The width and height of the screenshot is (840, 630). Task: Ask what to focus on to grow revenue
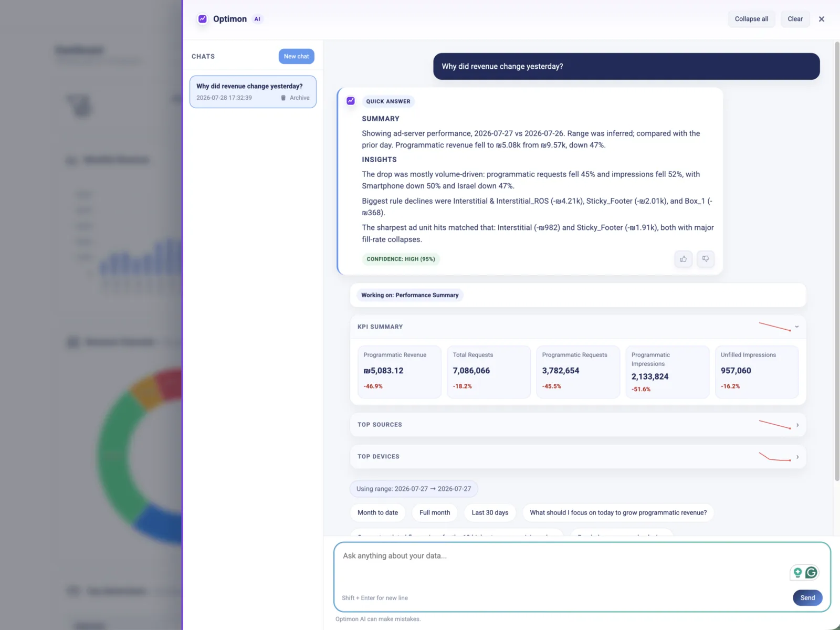tap(618, 512)
